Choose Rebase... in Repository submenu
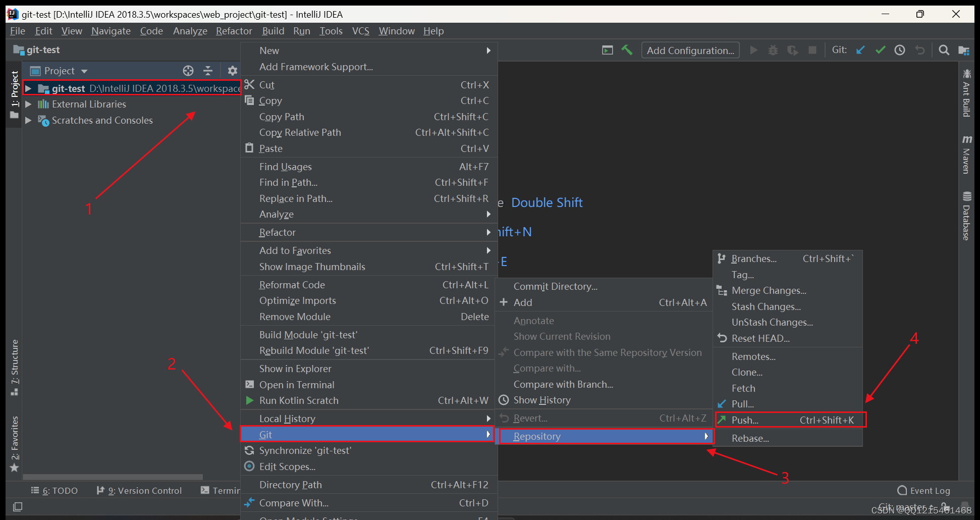 point(787,438)
